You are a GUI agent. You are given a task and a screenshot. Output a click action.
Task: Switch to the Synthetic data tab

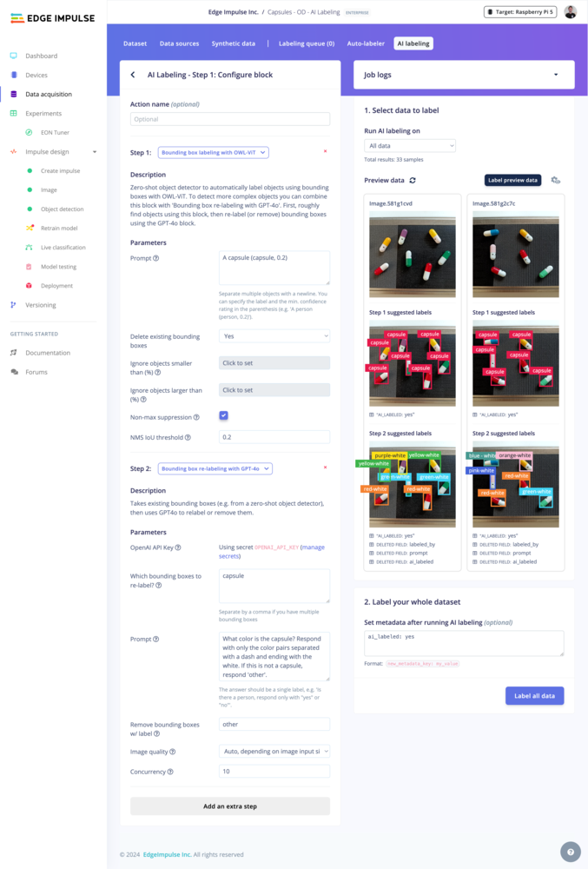pyautogui.click(x=234, y=43)
